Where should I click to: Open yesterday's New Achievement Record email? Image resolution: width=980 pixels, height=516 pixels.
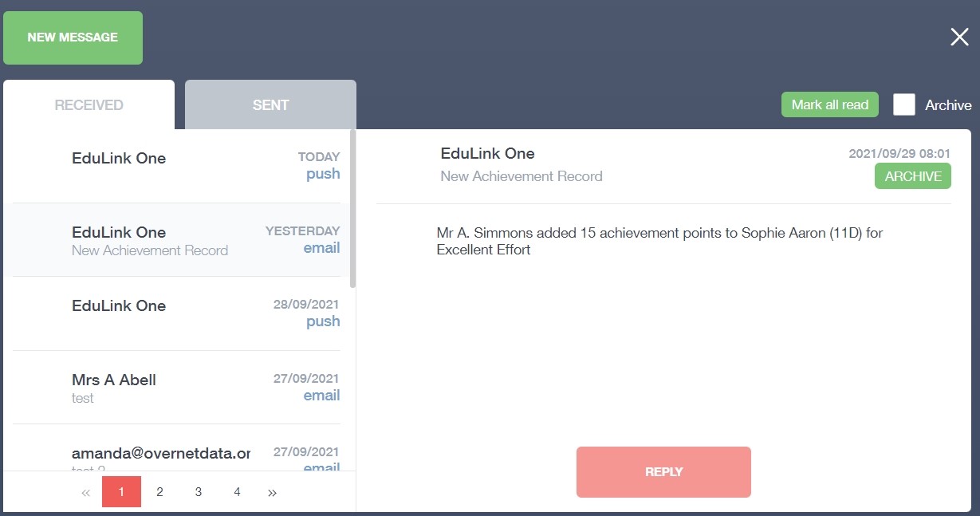point(175,240)
